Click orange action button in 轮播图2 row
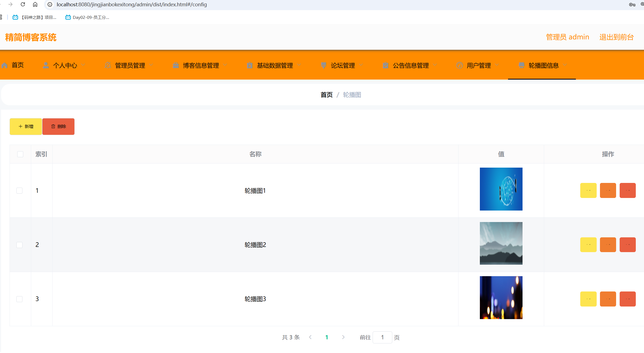 tap(608, 244)
